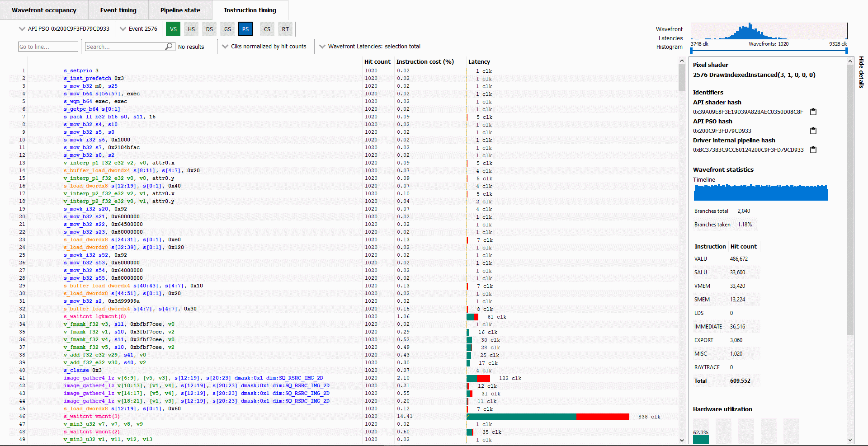
Task: Copy the API shader hash to clipboard
Action: point(813,112)
